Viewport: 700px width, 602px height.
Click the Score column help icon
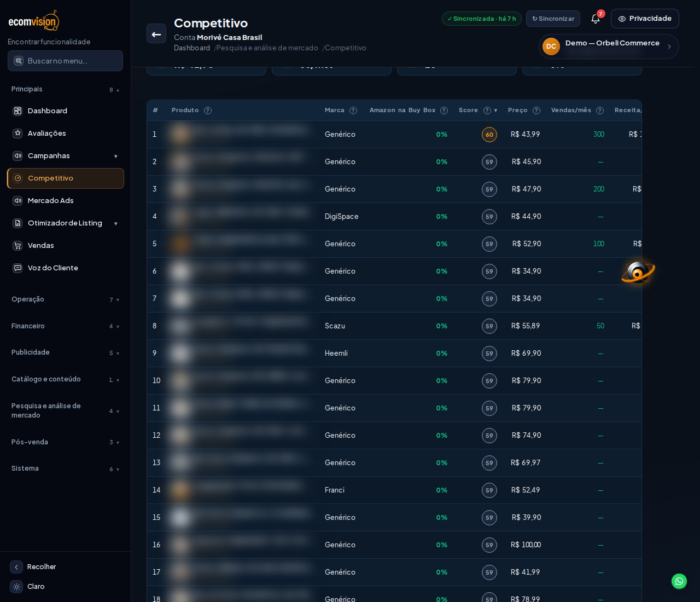tap(487, 111)
